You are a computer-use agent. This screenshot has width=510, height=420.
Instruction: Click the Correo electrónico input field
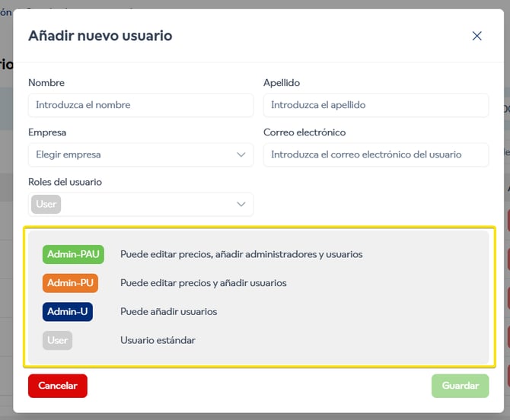coord(375,154)
